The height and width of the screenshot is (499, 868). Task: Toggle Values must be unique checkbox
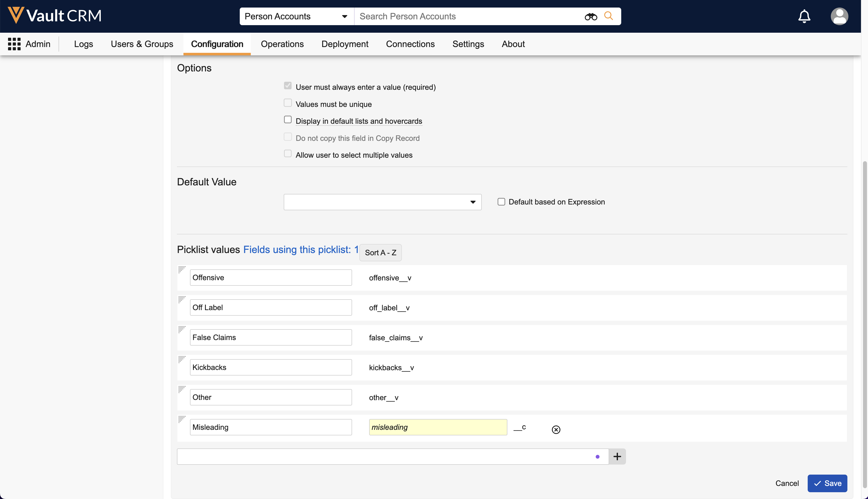tap(288, 103)
